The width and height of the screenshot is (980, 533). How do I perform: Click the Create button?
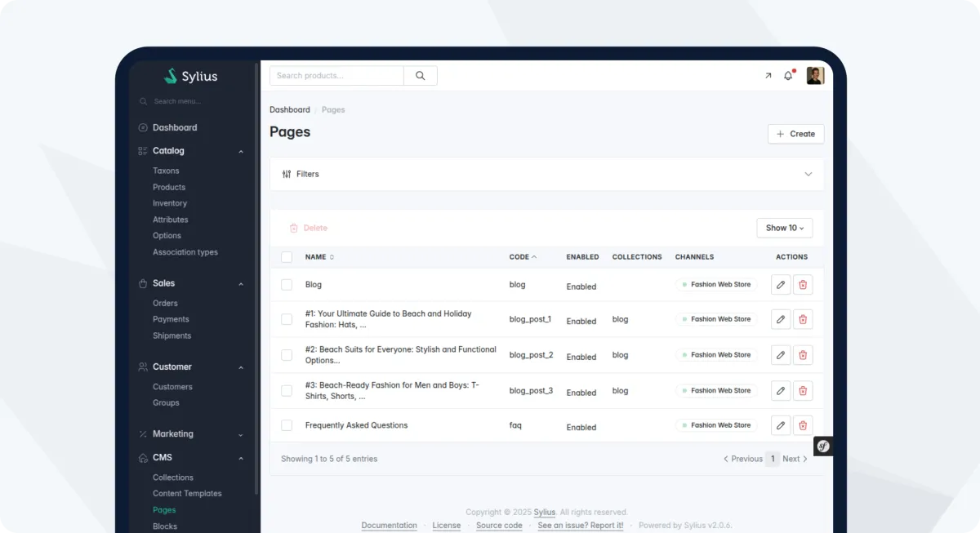795,134
